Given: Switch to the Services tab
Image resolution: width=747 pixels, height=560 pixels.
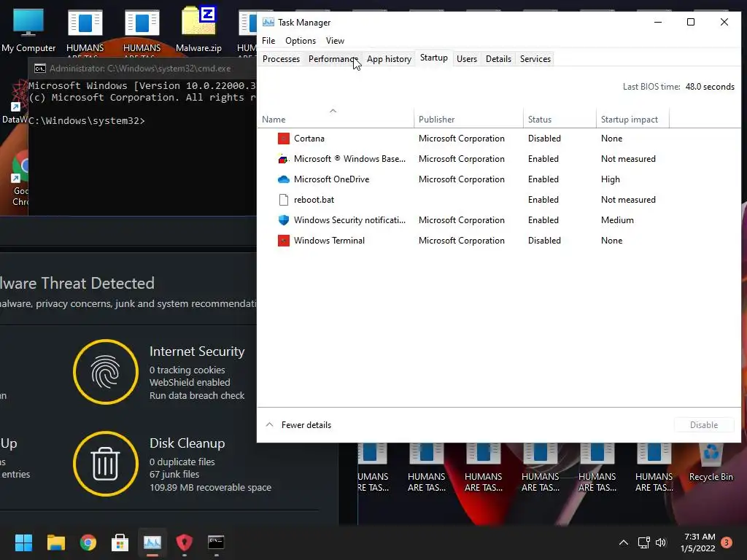Looking at the screenshot, I should (535, 59).
